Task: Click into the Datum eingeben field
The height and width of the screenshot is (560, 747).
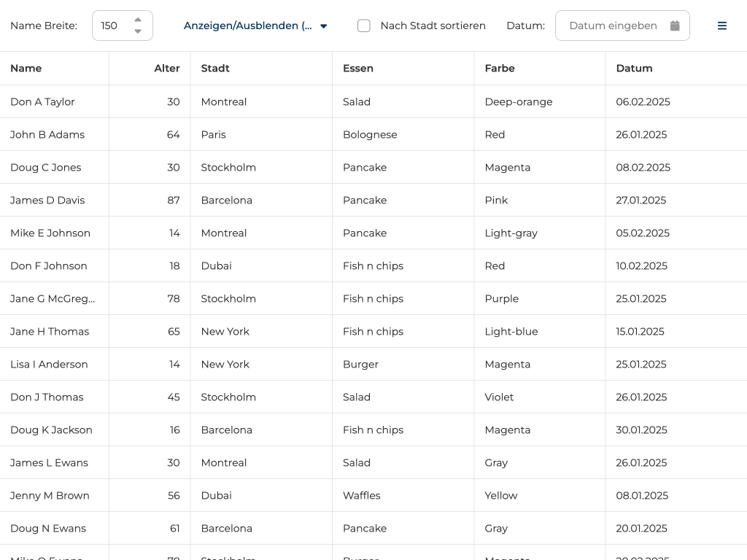Action: coord(613,26)
